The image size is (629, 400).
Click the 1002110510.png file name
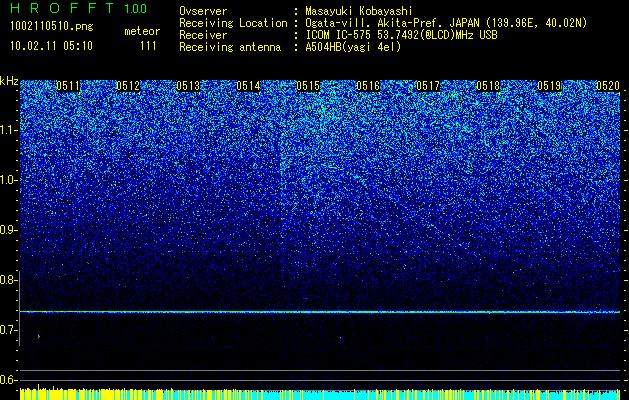tap(52, 26)
